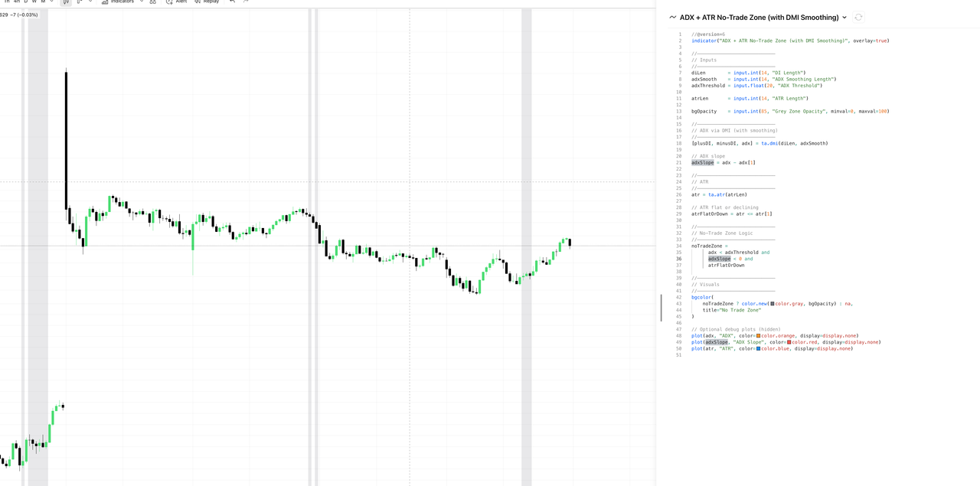Expand the timeframe interval dropdown chevron

pyautogui.click(x=51, y=2)
